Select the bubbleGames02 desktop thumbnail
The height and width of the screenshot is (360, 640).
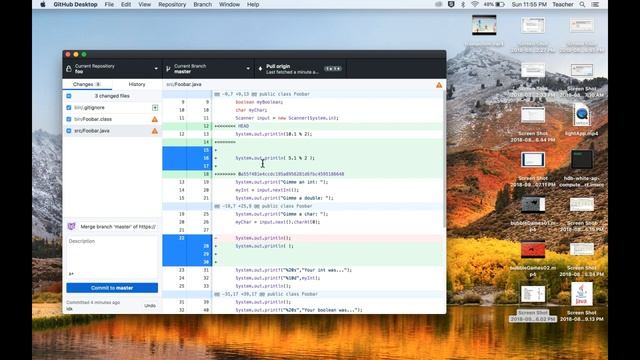tap(533, 249)
